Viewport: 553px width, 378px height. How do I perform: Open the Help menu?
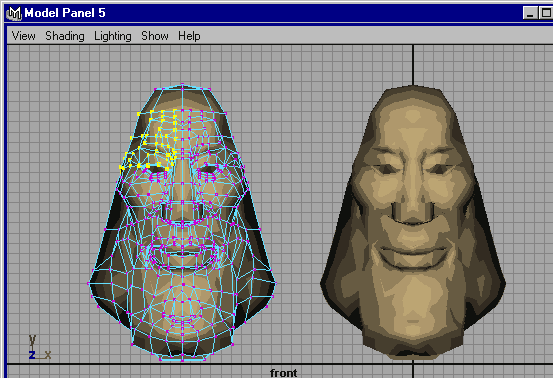coord(189,36)
